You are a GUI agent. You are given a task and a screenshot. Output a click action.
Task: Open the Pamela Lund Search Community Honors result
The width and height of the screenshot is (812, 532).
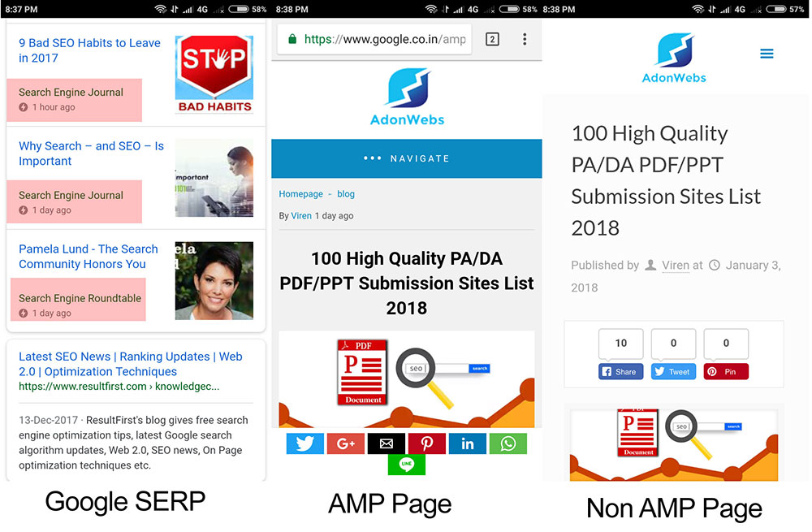pyautogui.click(x=88, y=257)
